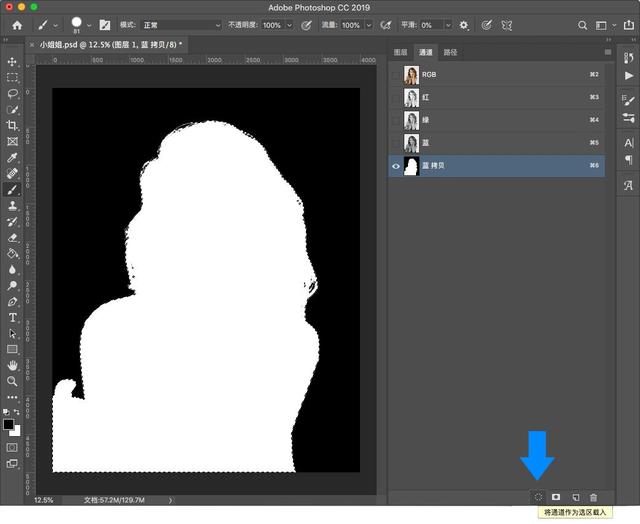Viewport: 640px width, 524px height.
Task: Toggle pressure for size icon
Action: tap(486, 25)
